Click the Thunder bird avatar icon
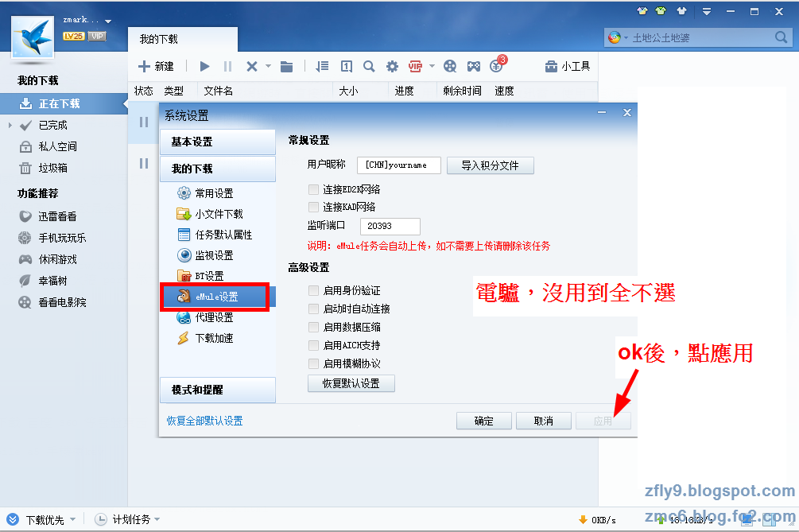 tap(33, 37)
